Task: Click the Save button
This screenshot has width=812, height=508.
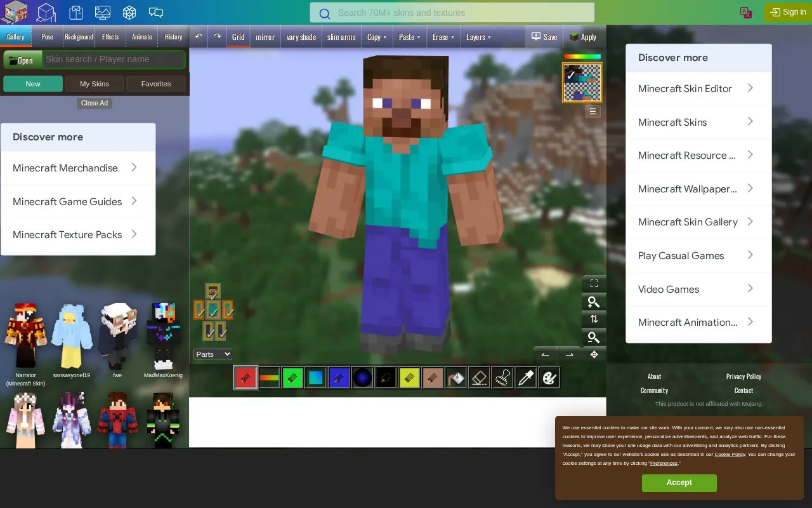Action: [544, 37]
